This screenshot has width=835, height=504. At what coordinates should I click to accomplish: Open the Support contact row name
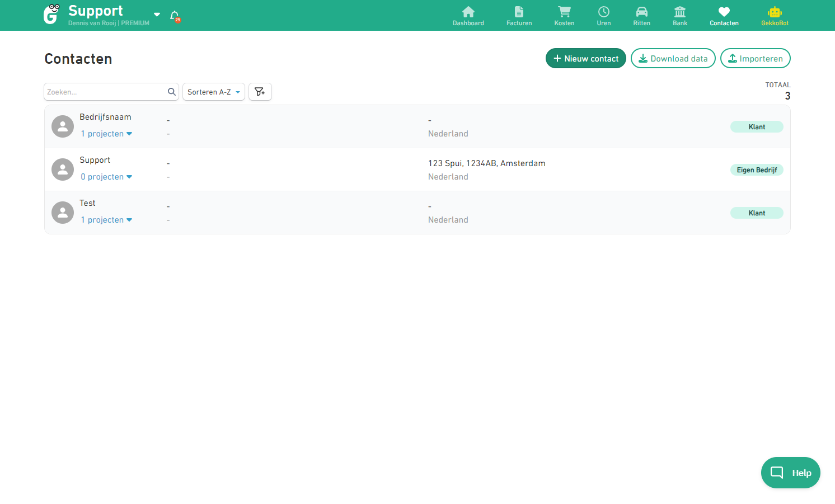click(x=95, y=160)
